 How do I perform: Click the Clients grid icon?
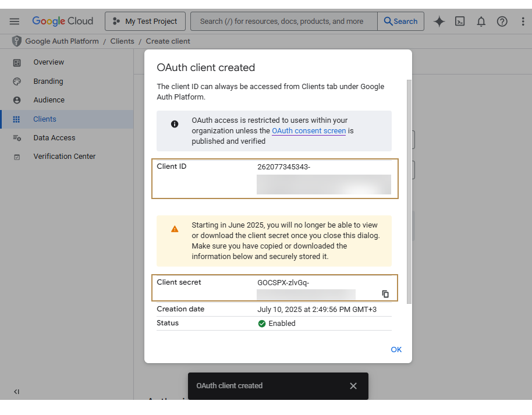[x=16, y=119]
